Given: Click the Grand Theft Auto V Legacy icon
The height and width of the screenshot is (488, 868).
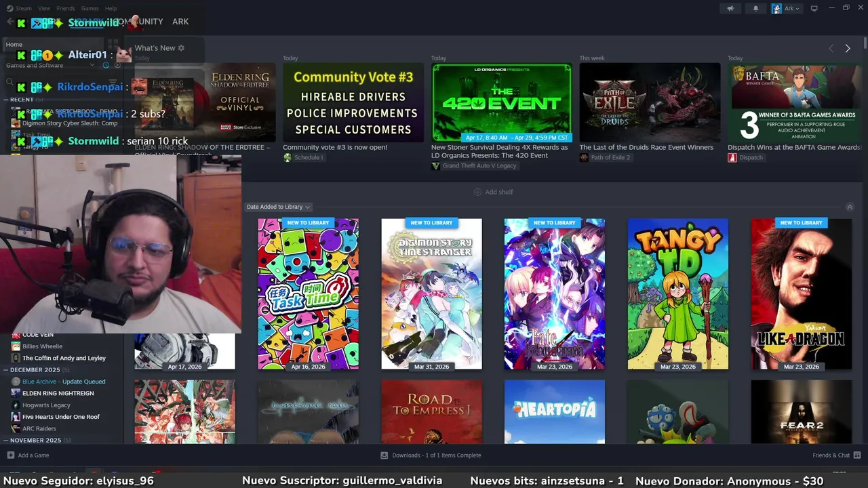Looking at the screenshot, I should click(x=435, y=166).
